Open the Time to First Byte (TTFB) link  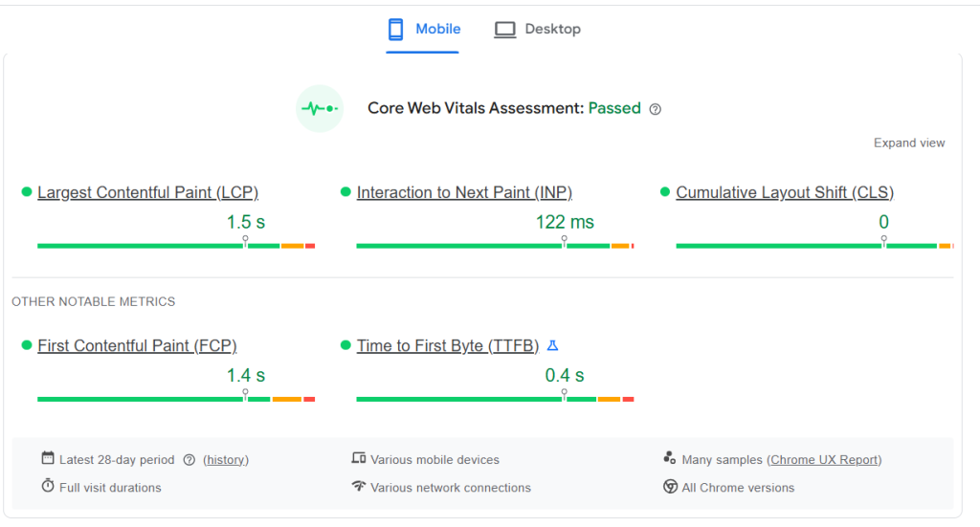pyautogui.click(x=448, y=345)
